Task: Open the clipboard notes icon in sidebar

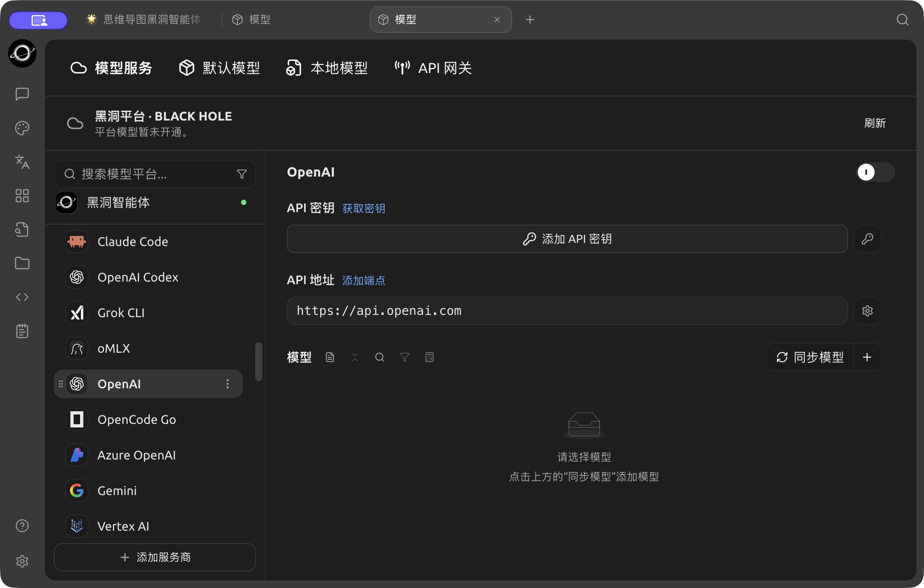Action: pos(22,331)
